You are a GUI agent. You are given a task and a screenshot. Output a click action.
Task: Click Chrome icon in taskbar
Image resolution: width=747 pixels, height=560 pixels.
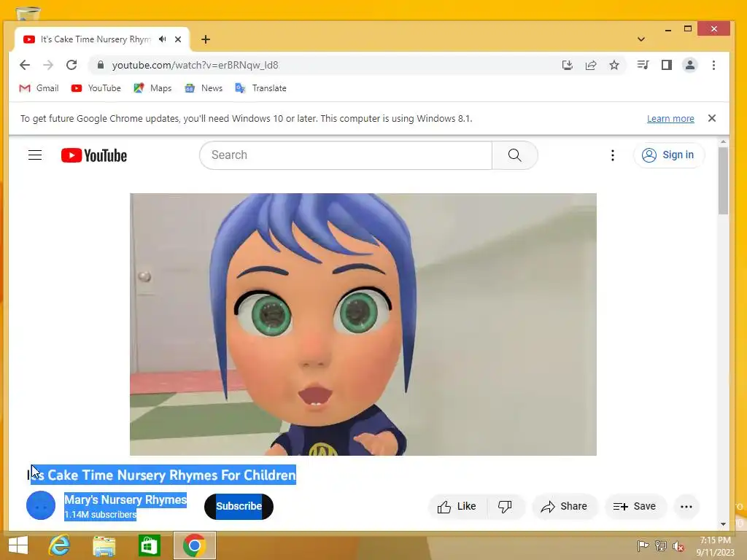pyautogui.click(x=194, y=545)
